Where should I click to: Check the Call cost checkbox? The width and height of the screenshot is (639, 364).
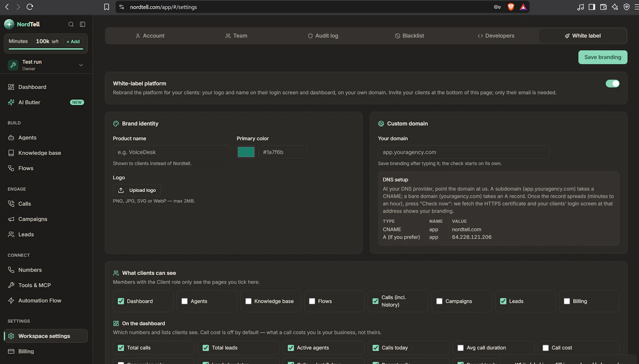[546, 348]
